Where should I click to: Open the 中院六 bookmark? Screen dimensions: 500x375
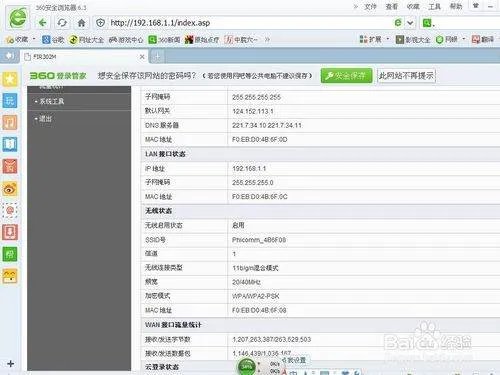pyautogui.click(x=241, y=40)
